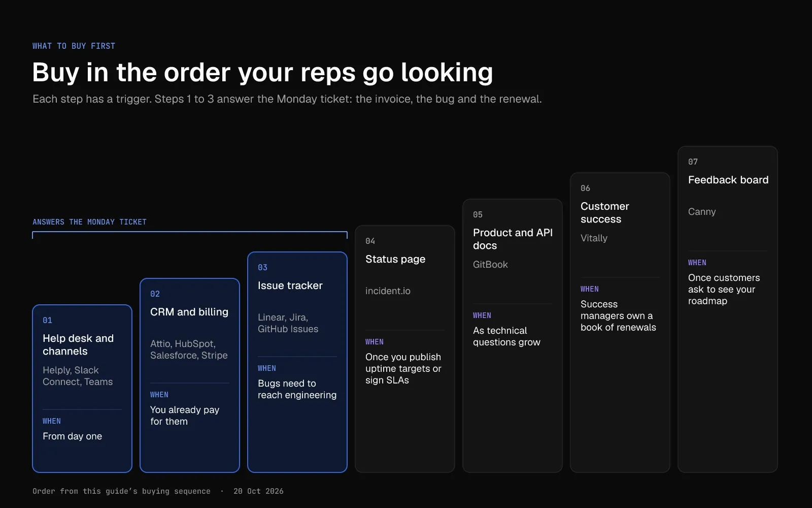Select the "Feedback board" card title

coord(728,180)
